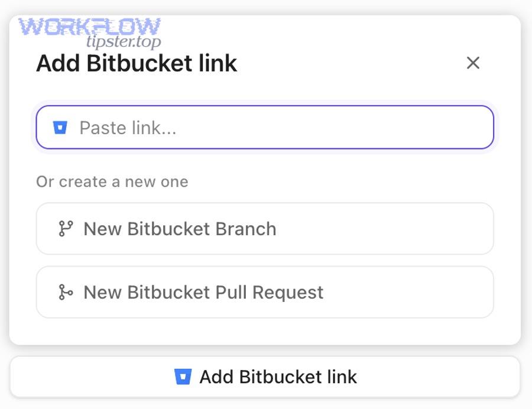This screenshot has width=532, height=409.
Task: Click the branch icon beside New Bitbucket Branch
Action: coord(66,229)
